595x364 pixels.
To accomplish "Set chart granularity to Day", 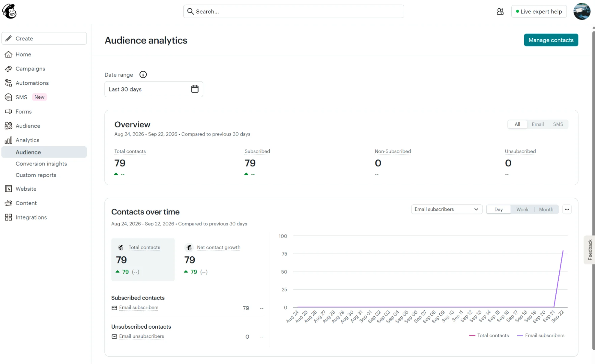I will click(x=498, y=209).
